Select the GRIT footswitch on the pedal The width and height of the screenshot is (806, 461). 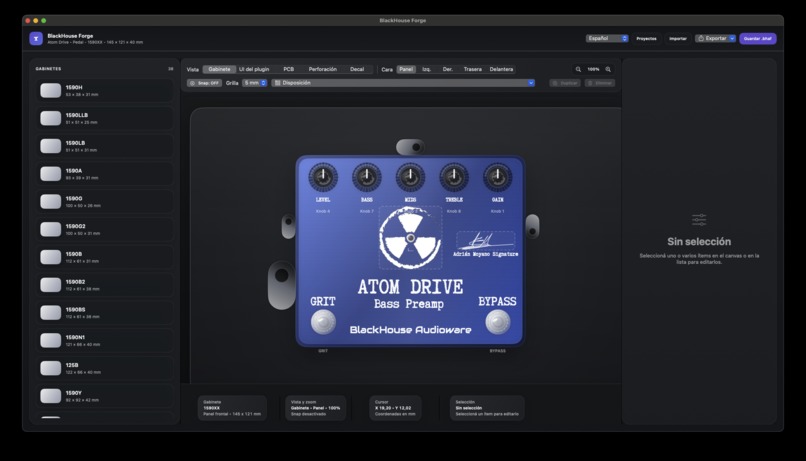(323, 322)
